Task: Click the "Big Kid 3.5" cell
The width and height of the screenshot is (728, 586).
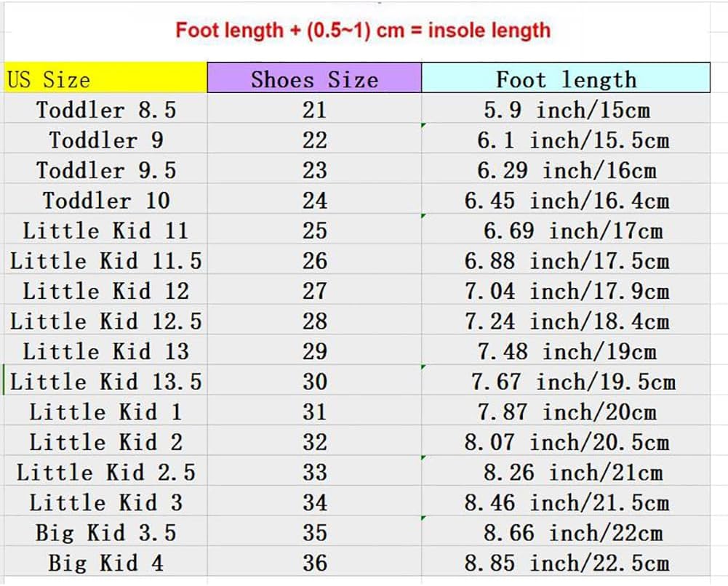Action: (106, 533)
